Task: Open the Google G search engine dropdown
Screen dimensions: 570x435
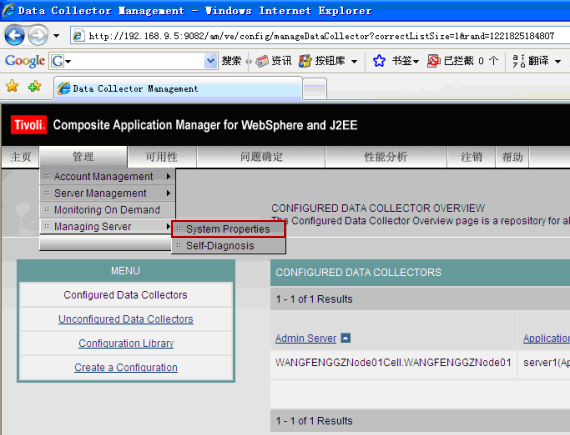Action: pyautogui.click(x=61, y=61)
